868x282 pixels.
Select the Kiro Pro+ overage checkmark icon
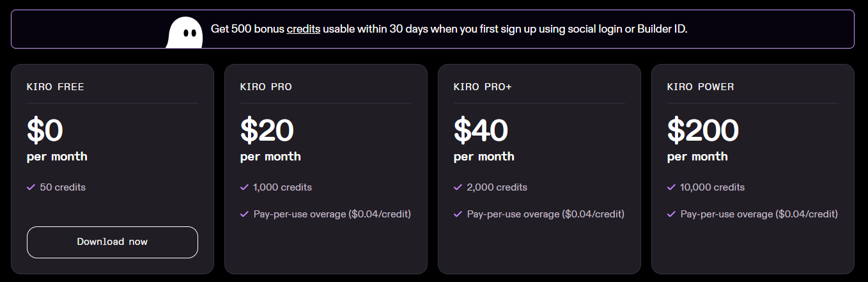[x=458, y=214]
